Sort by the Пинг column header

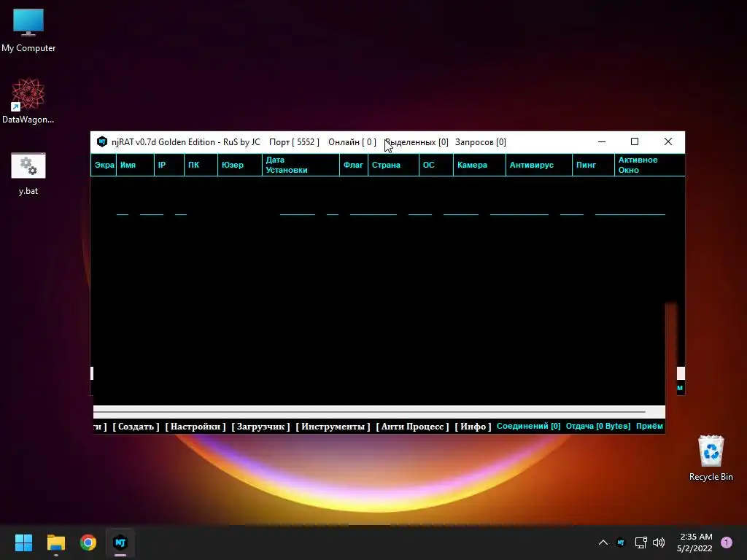click(x=594, y=165)
